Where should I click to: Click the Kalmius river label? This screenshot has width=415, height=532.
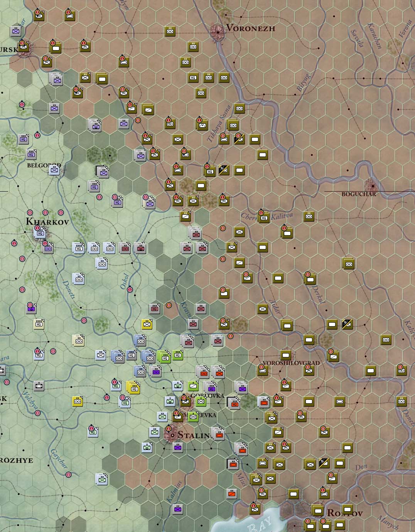174,491
